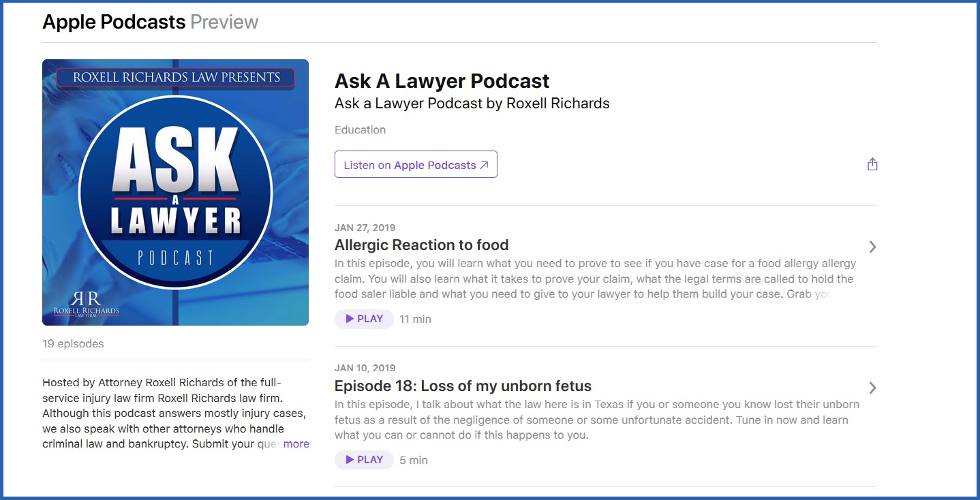The width and height of the screenshot is (980, 500).
Task: Click the Listen on Apple Podcasts button
Action: point(416,164)
